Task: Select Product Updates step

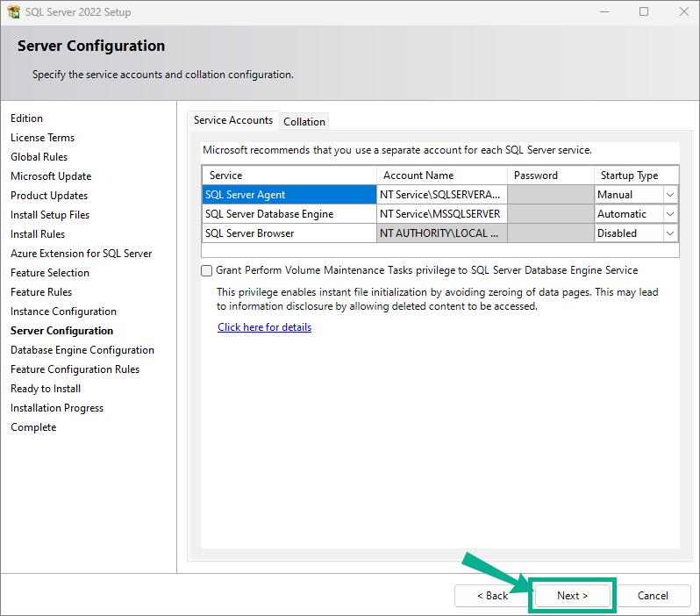Action: point(49,195)
